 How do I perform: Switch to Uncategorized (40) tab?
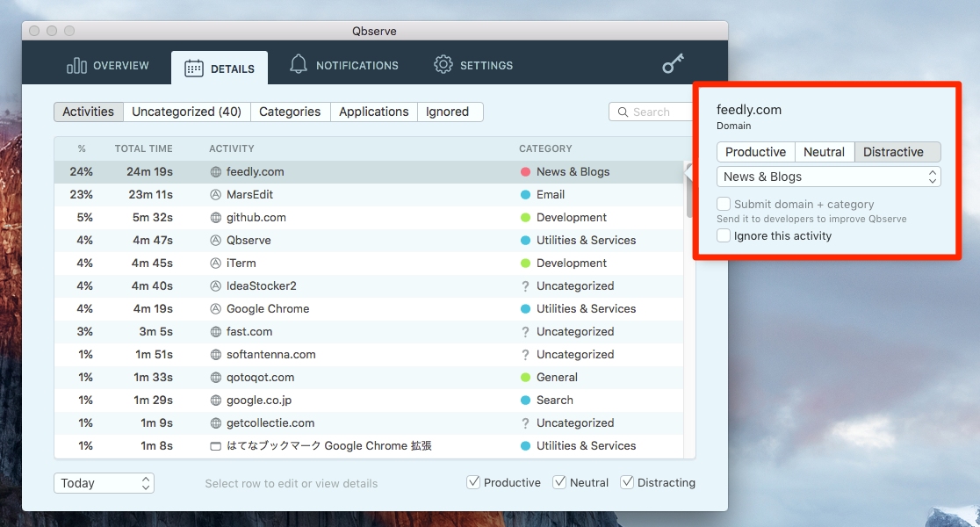[x=186, y=112]
